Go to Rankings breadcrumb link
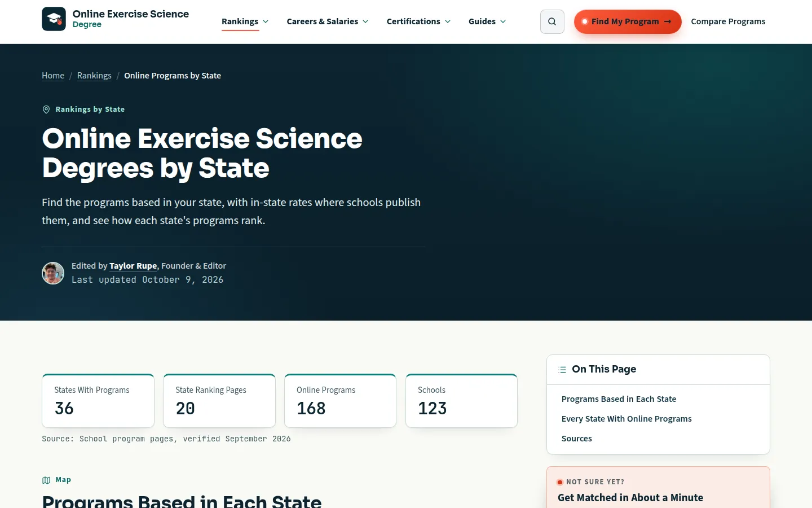 click(94, 76)
